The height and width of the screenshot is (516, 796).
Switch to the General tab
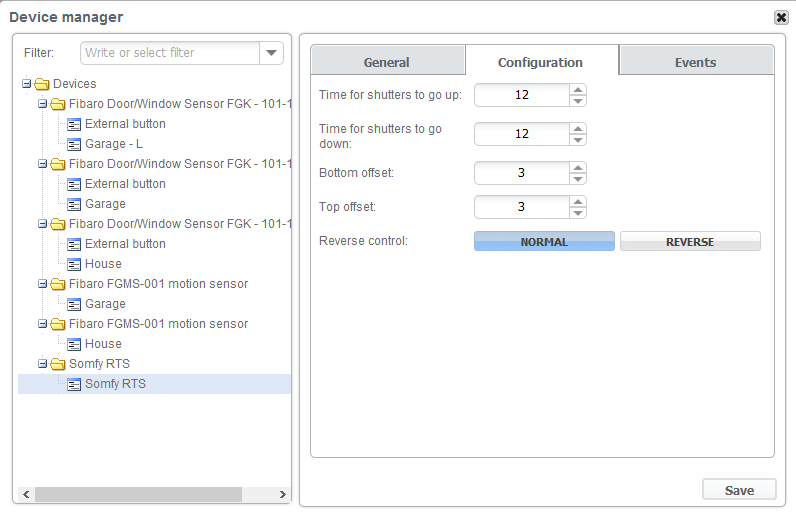387,62
